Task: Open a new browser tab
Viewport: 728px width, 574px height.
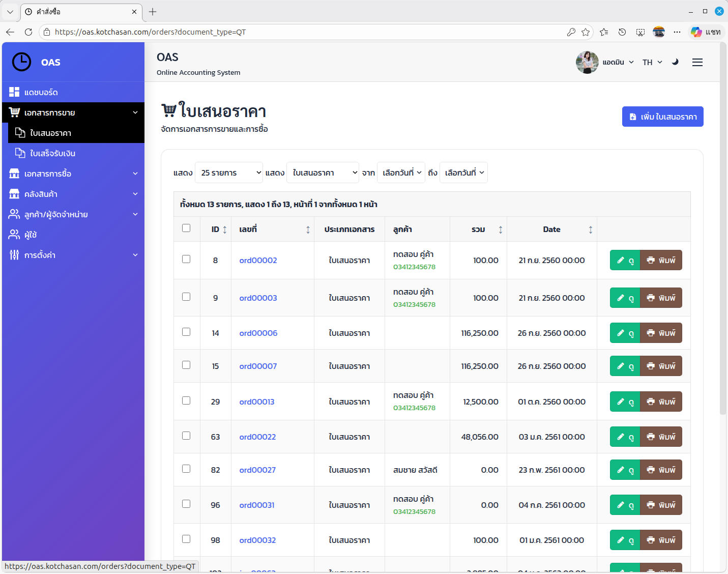Action: coord(153,12)
